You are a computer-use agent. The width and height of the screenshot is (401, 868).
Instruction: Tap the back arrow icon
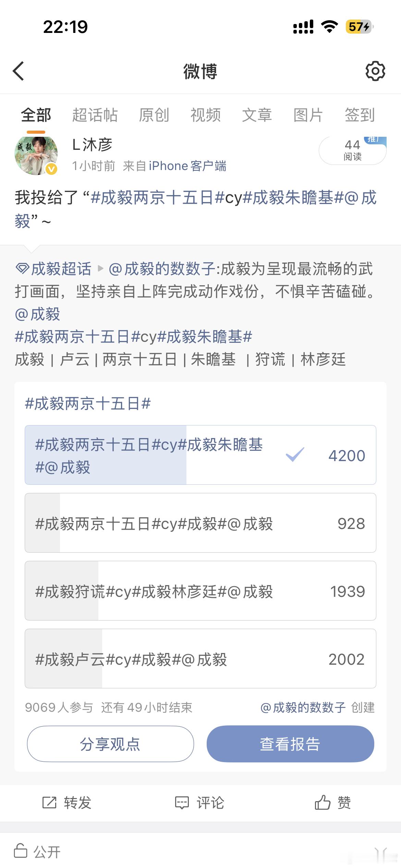(x=19, y=71)
